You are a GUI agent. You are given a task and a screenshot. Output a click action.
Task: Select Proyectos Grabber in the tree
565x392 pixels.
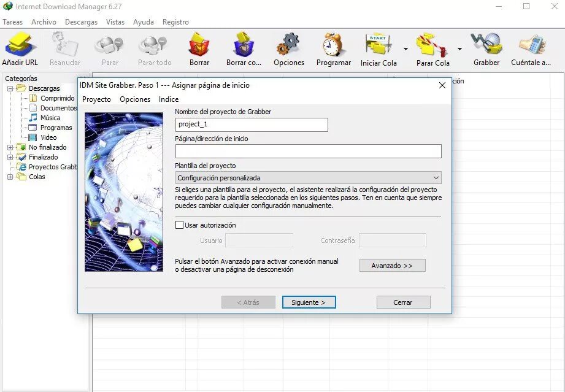[x=53, y=167]
